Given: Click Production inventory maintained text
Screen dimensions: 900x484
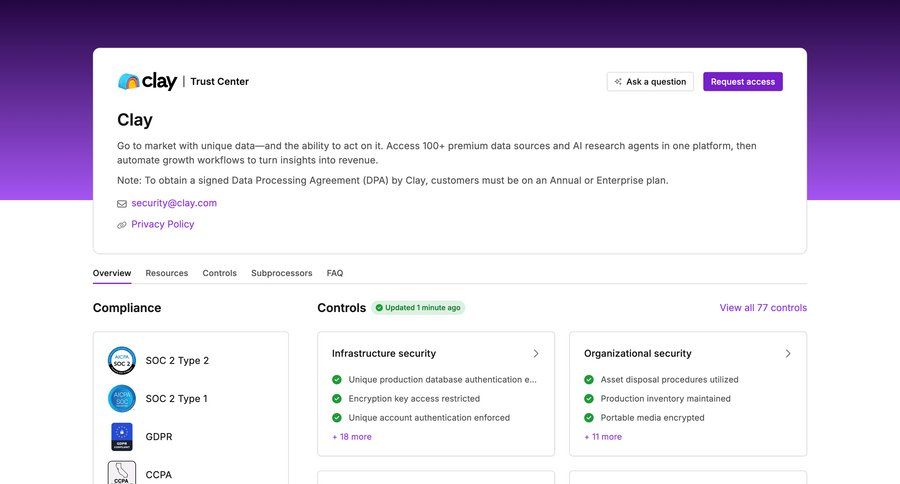Looking at the screenshot, I should point(665,398).
